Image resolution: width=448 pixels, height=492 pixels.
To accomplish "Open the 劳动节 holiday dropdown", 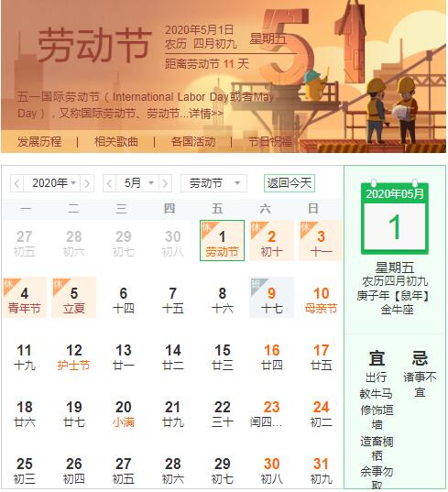I will [x=214, y=183].
